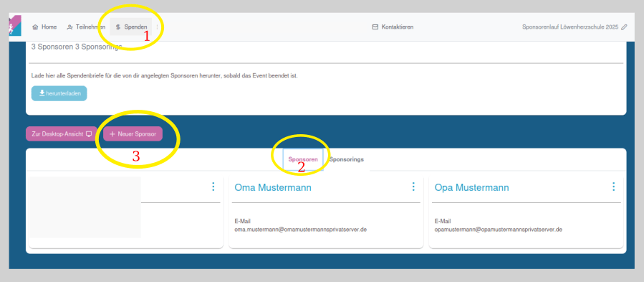
Task: Click the email opamustermann@opamustermannsprivatserver.de
Action: (498, 230)
